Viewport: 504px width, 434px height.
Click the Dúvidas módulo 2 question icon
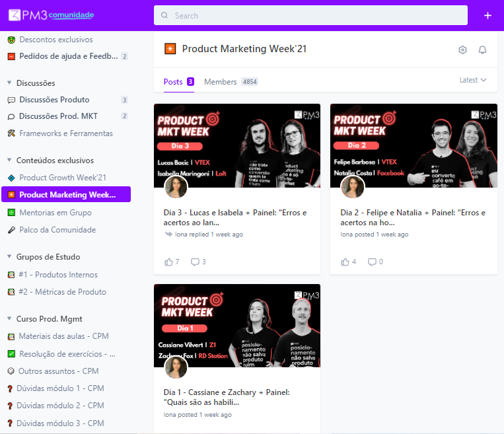pyautogui.click(x=10, y=406)
